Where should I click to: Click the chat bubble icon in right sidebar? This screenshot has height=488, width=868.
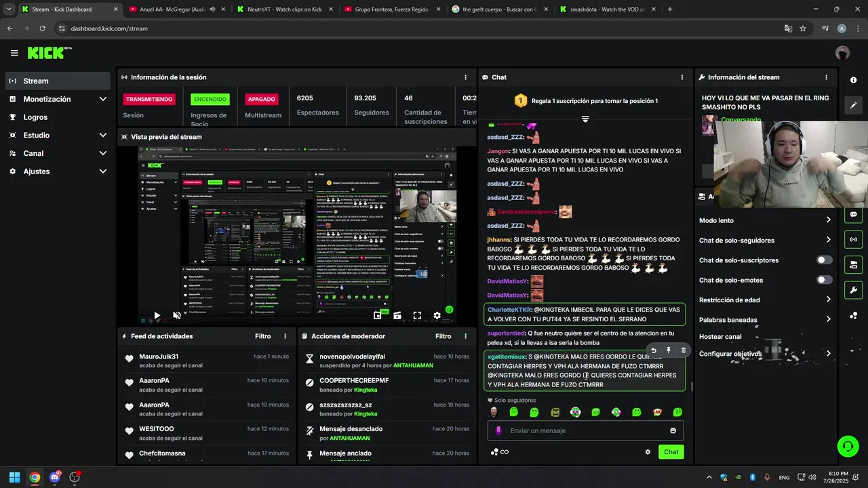(x=853, y=214)
